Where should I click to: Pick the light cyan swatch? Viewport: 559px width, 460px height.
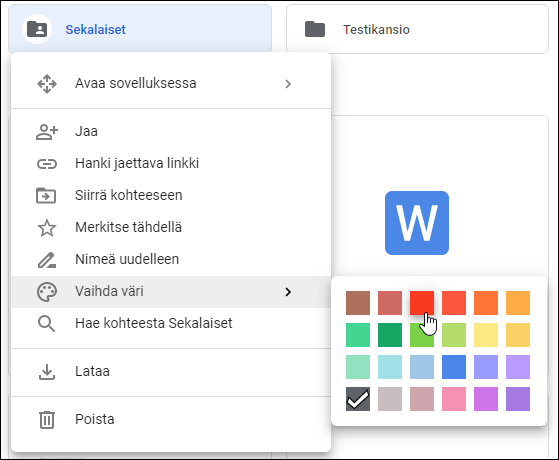[390, 367]
